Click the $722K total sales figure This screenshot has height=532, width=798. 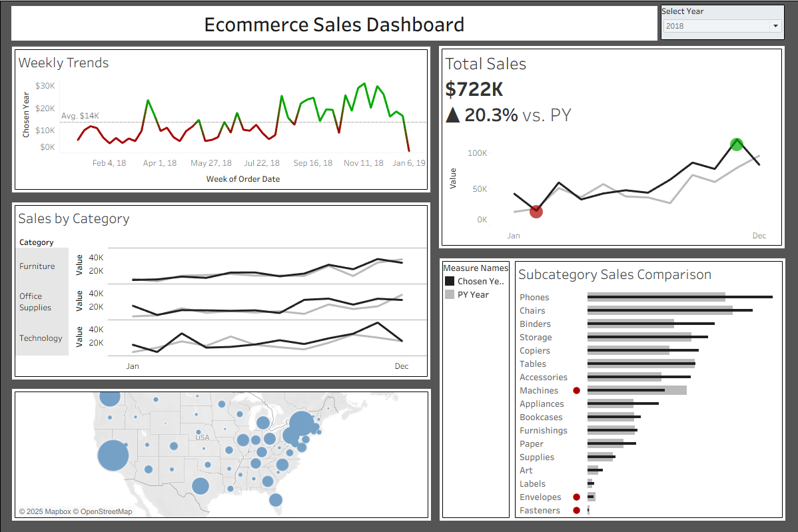point(474,89)
